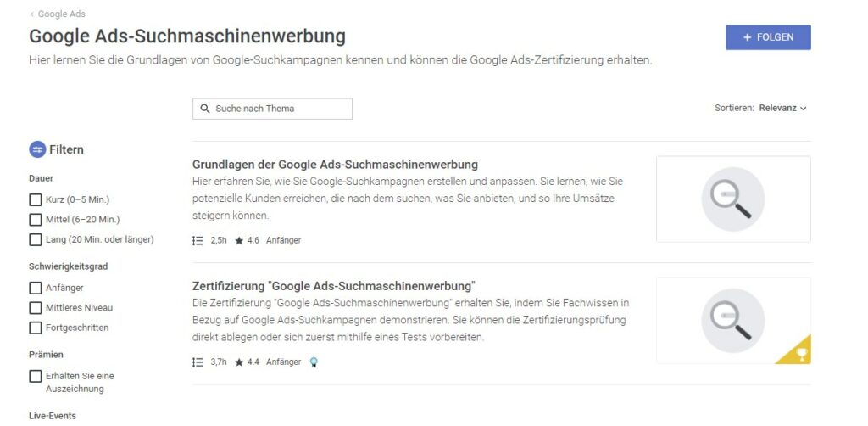Viewport: 868px width, 426px height.
Task: Click the search magnifier icon in Thema field
Action: pos(205,109)
